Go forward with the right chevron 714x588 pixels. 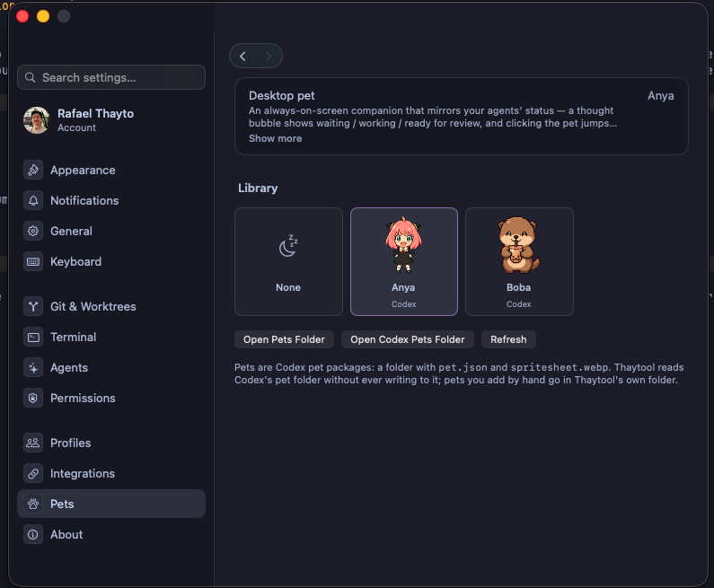[x=269, y=56]
